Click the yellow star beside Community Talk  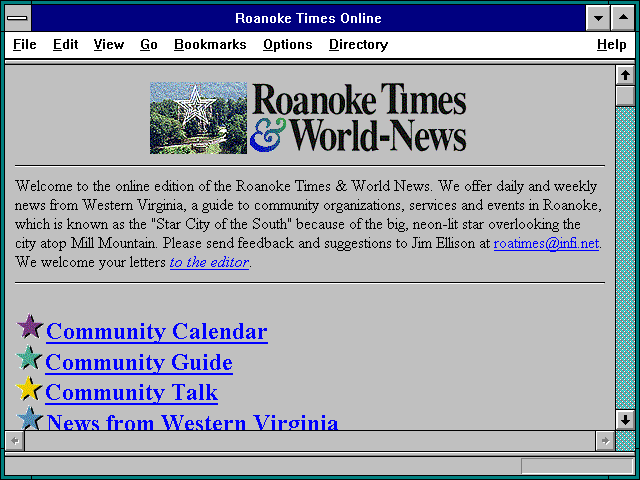tap(29, 388)
